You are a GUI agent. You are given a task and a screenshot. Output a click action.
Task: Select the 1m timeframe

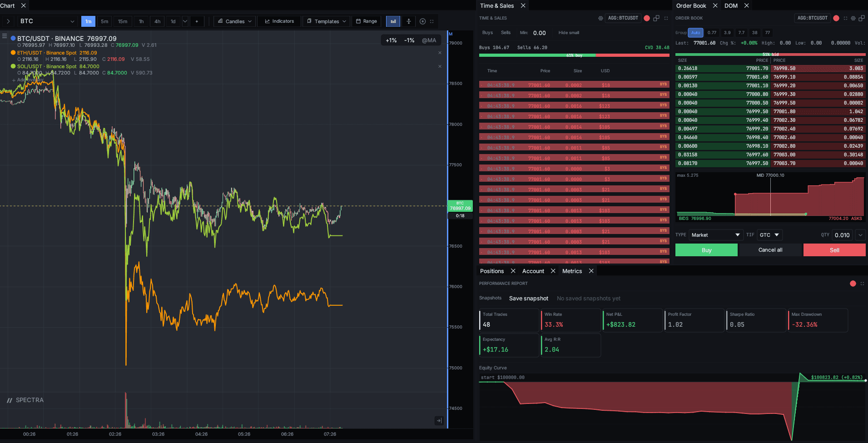[88, 21]
